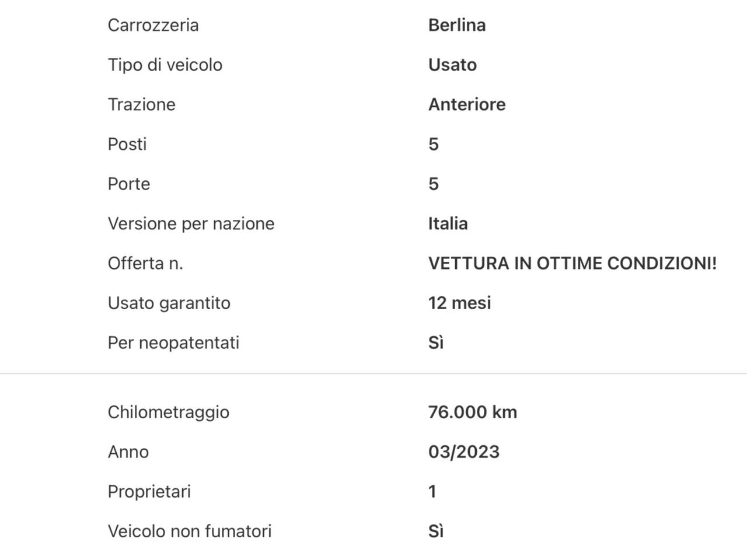Image resolution: width=747 pixels, height=560 pixels.
Task: Select the Anteriore traction value
Action: (467, 104)
